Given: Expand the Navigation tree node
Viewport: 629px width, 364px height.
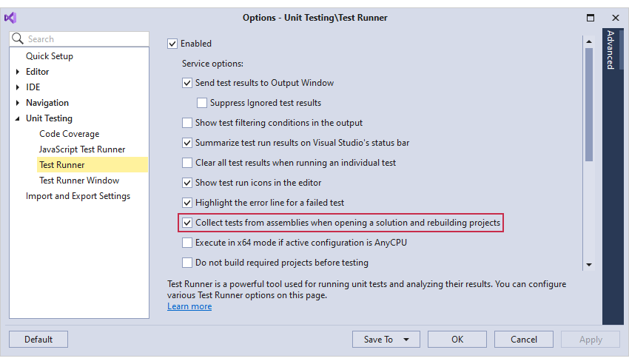Looking at the screenshot, I should [18, 103].
